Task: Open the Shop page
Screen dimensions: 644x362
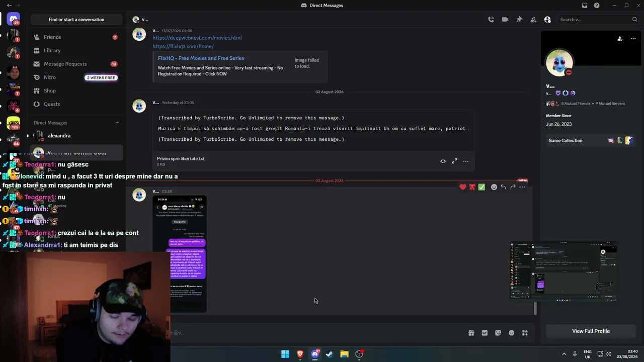Action: [x=75, y=90]
